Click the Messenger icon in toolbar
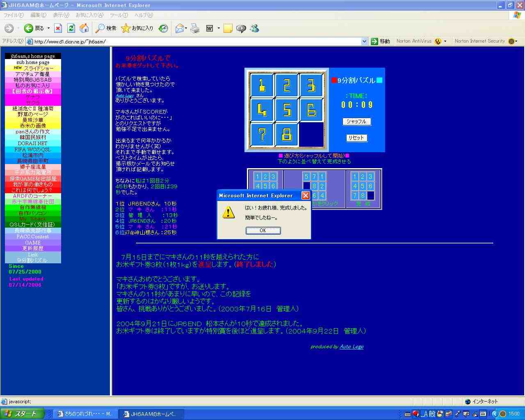This screenshot has width=525, height=420. pyautogui.click(x=254, y=28)
